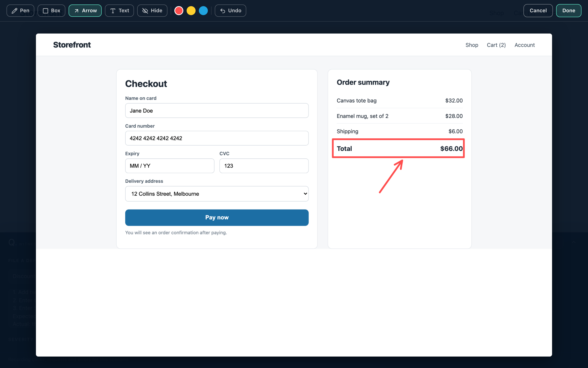Click the $28.00 price
Screen dimensions: 588x368
click(x=454, y=116)
